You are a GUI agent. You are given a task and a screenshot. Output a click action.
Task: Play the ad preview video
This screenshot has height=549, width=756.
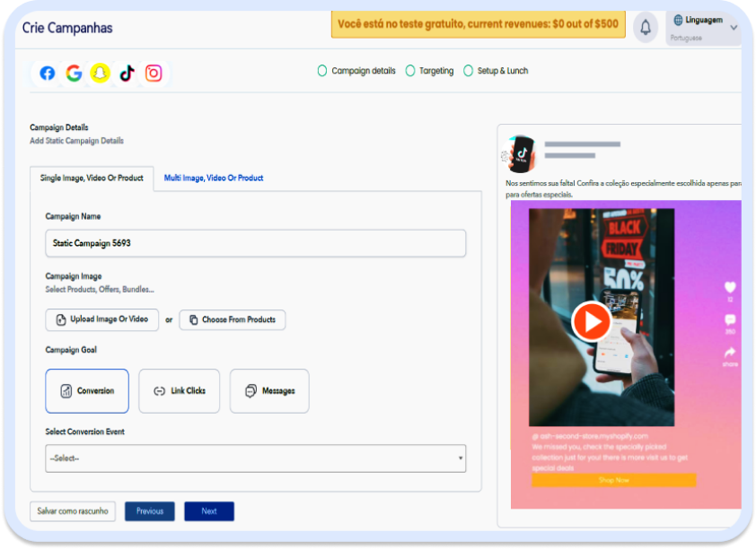591,320
